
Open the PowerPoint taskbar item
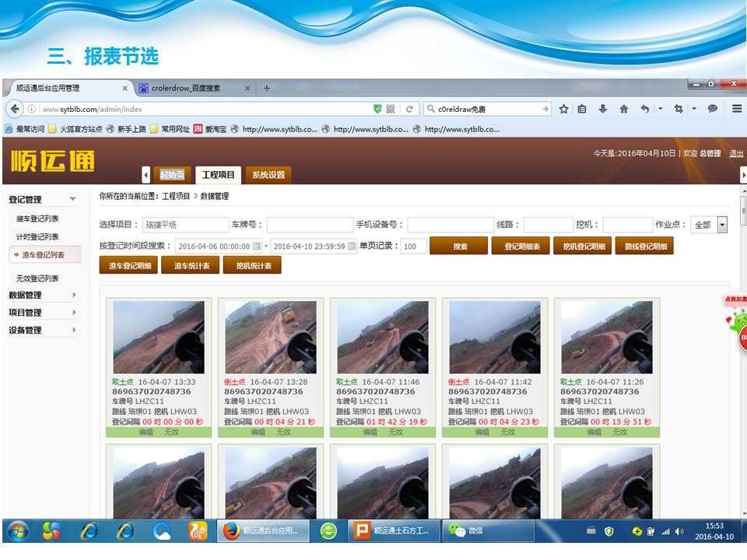click(x=394, y=531)
